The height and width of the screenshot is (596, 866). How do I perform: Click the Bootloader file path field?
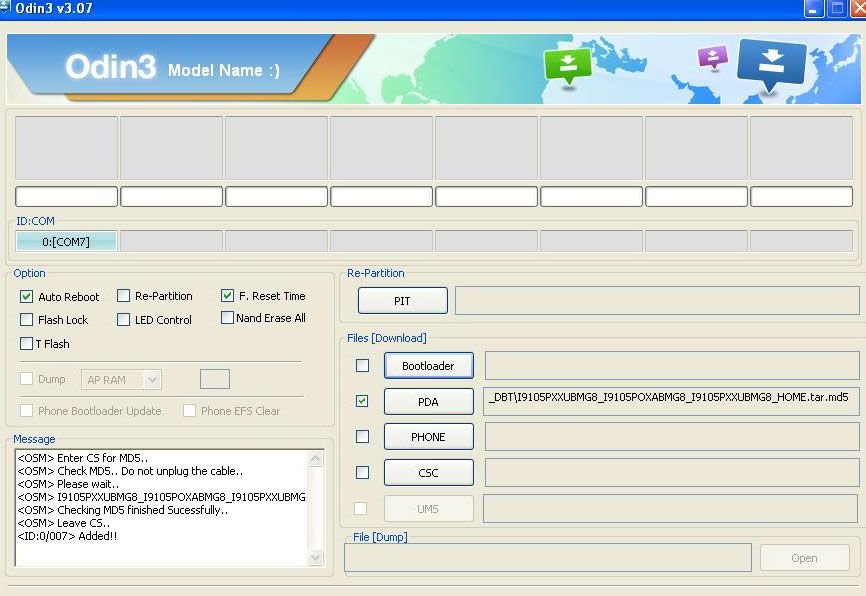[672, 366]
